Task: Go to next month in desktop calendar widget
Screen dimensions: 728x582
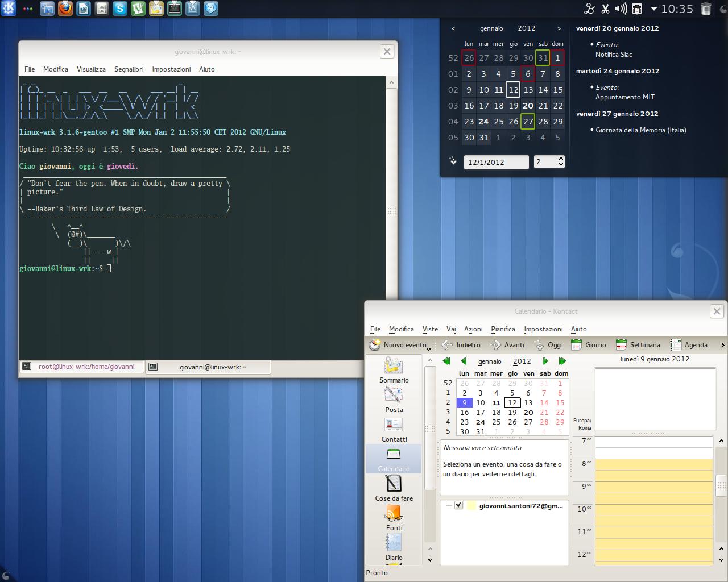Action: point(559,28)
